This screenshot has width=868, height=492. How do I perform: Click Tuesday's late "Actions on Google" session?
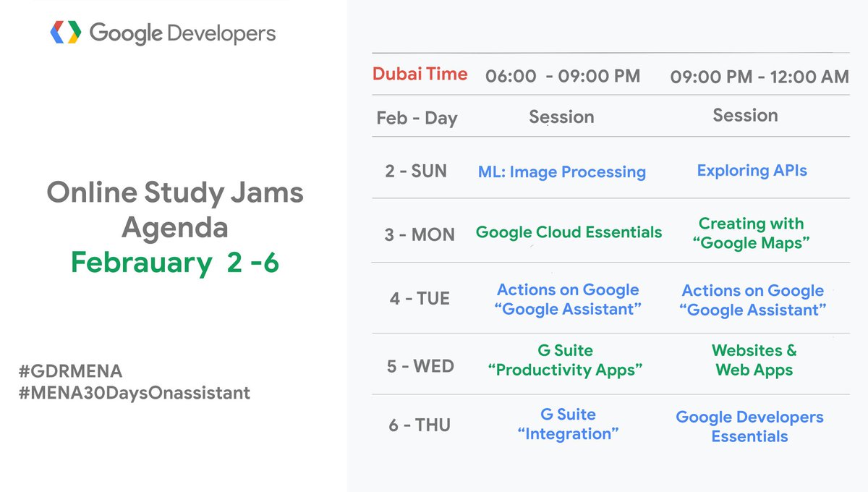tap(753, 300)
